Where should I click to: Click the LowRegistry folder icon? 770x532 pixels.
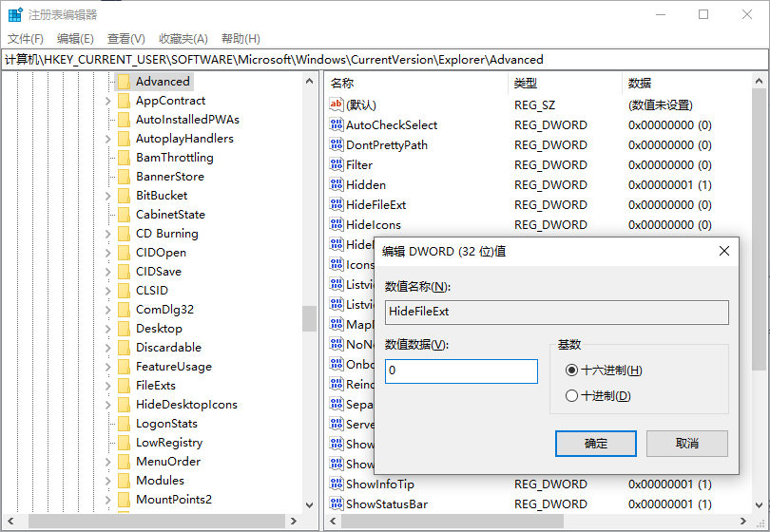124,443
